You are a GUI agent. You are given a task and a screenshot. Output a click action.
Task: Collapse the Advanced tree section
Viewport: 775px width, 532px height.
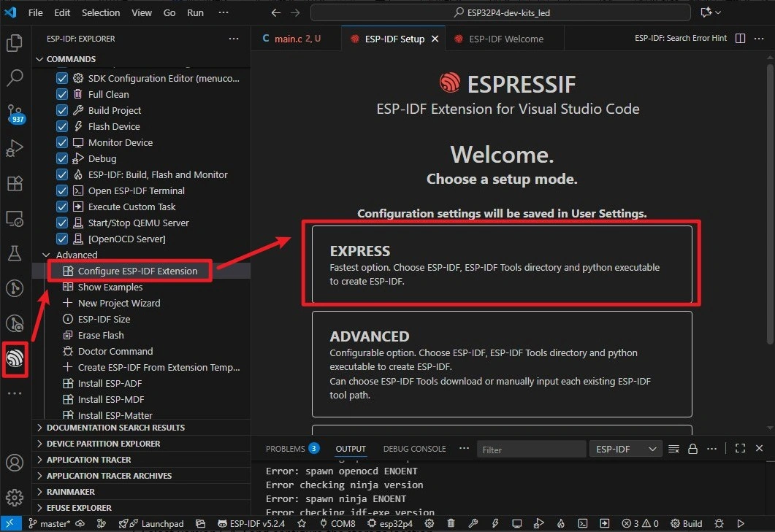48,255
